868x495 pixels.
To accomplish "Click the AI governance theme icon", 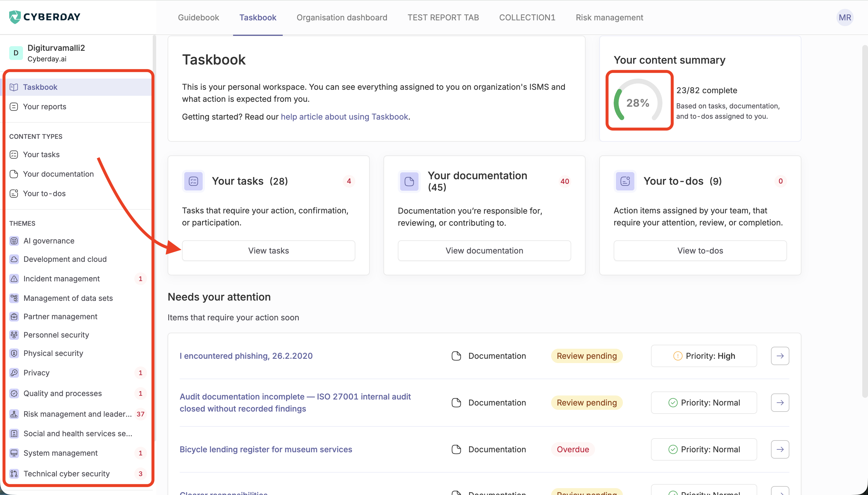I will click(14, 241).
